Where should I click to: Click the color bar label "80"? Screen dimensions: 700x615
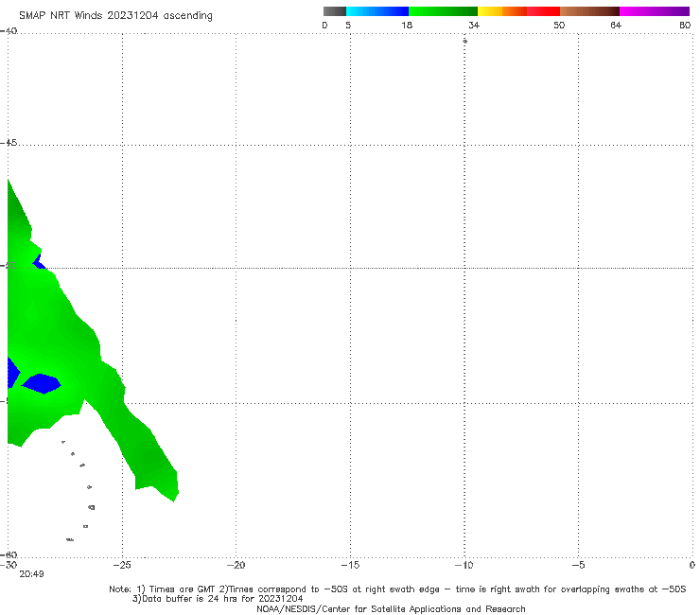[685, 26]
